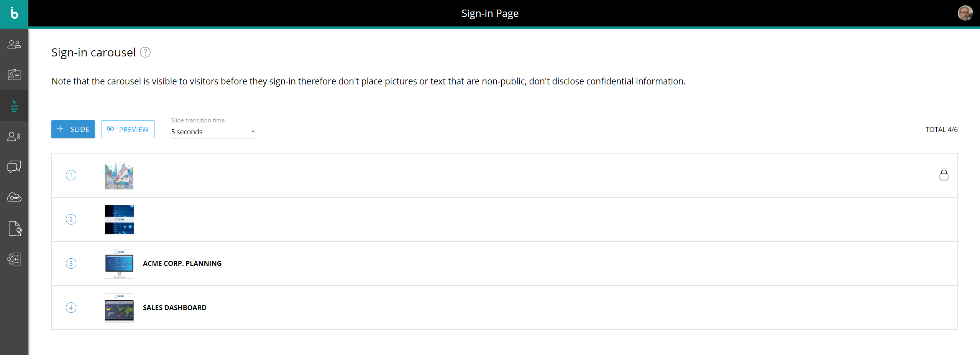This screenshot has height=355, width=980.
Task: Open the chat bubbles sidebar icon
Action: [x=14, y=167]
